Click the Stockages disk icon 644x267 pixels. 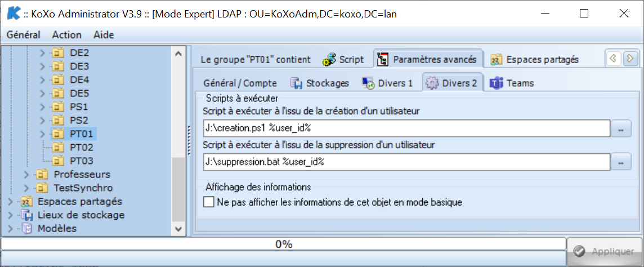[297, 83]
